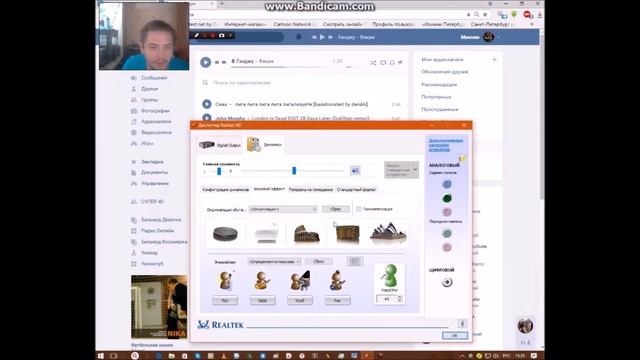Viewport: 640px width, 360px height.
Task: Click the digital output jack icon
Action: [x=447, y=282]
